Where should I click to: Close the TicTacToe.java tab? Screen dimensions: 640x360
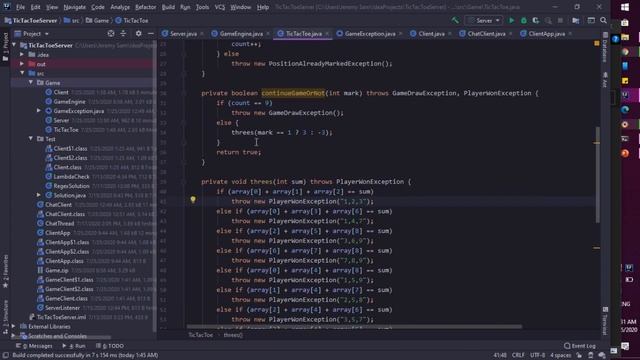[327, 34]
